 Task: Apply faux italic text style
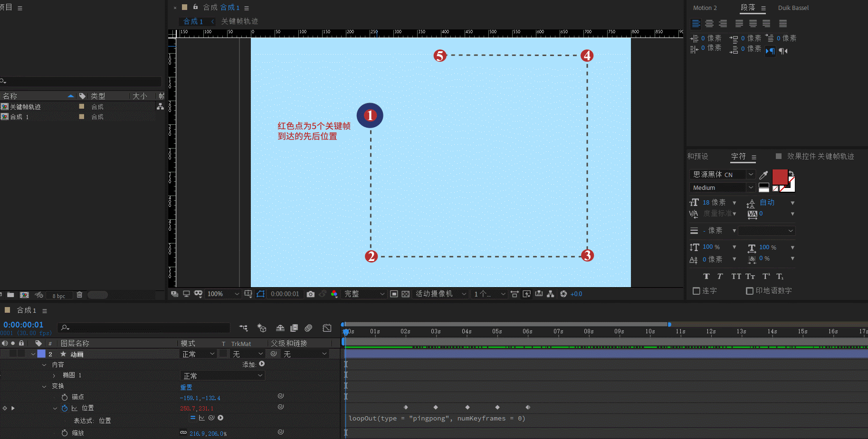(720, 276)
